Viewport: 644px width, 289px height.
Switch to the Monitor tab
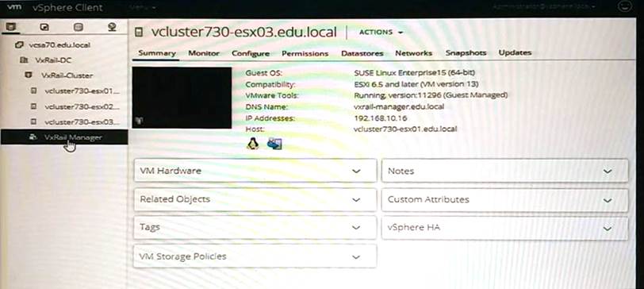(204, 53)
